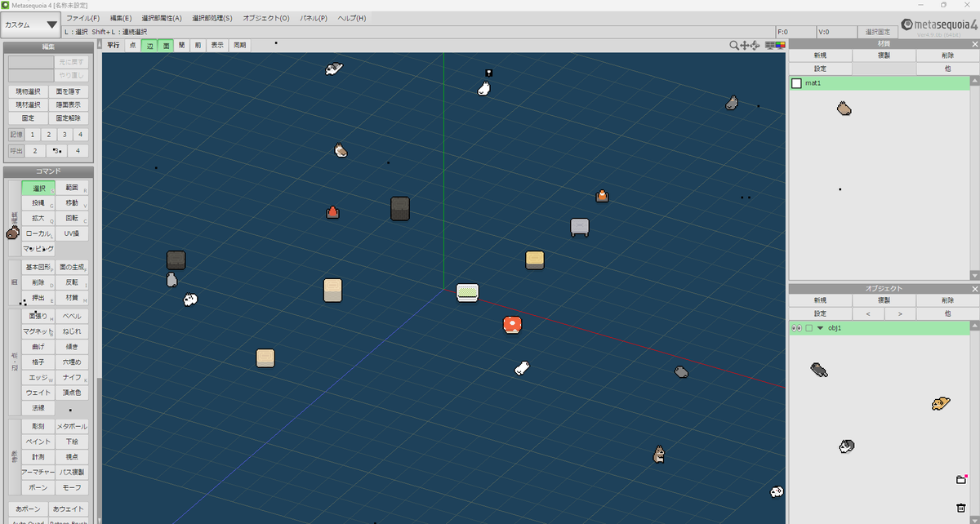Image resolution: width=980 pixels, height=524 pixels.
Task: Click the material list scroll-up arrow
Action: click(974, 81)
